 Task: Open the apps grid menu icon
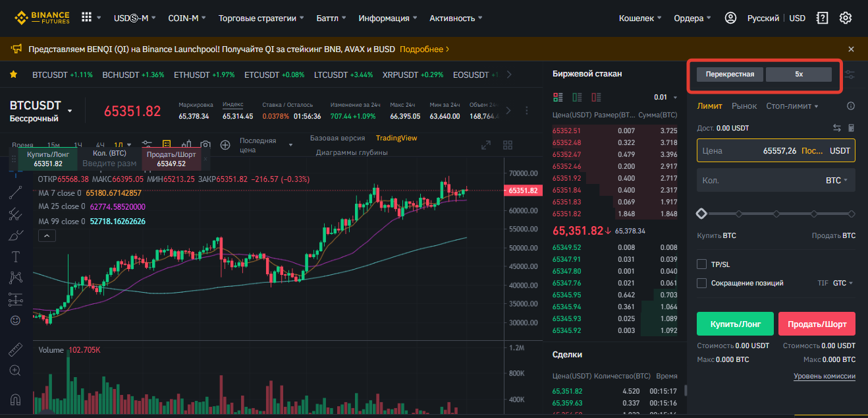[86, 18]
